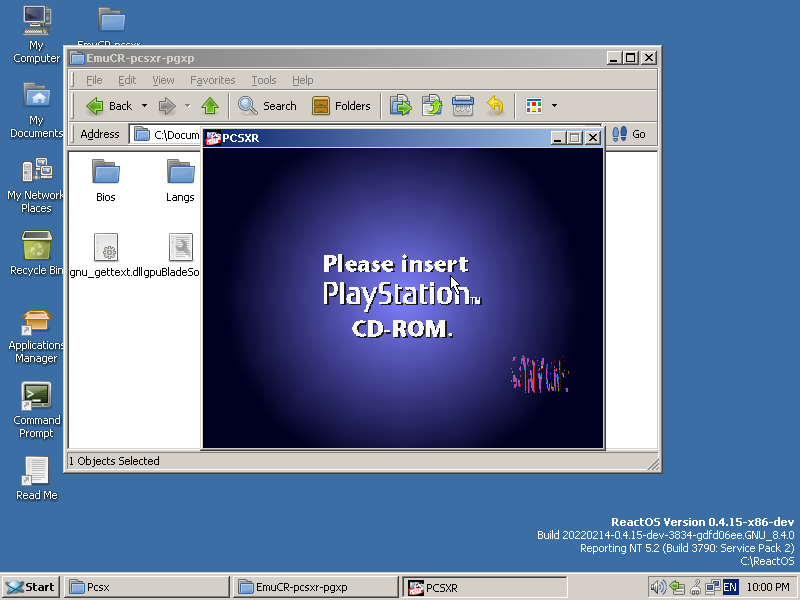This screenshot has height=600, width=800.
Task: Open the Recycle Bin desktop icon
Action: click(x=36, y=253)
